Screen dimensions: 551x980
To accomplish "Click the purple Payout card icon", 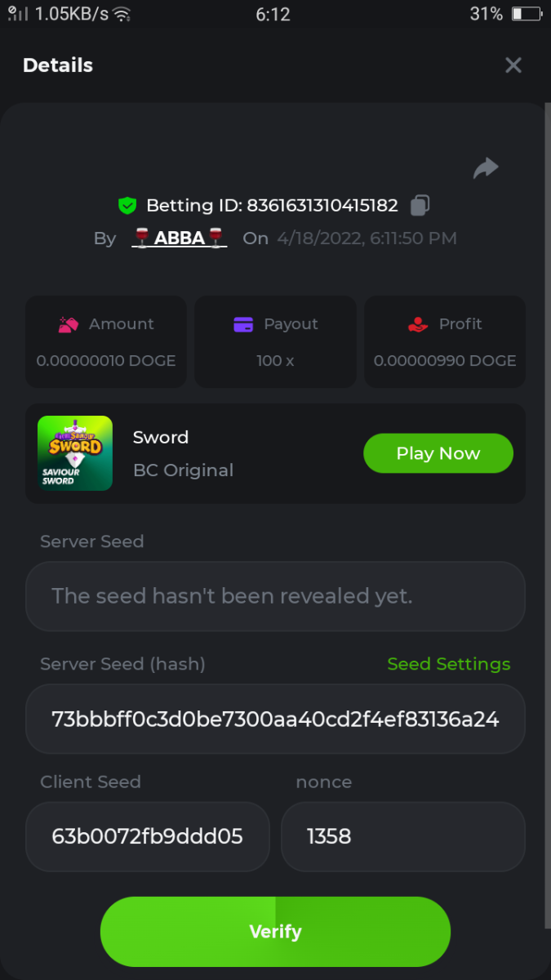I will pos(243,324).
